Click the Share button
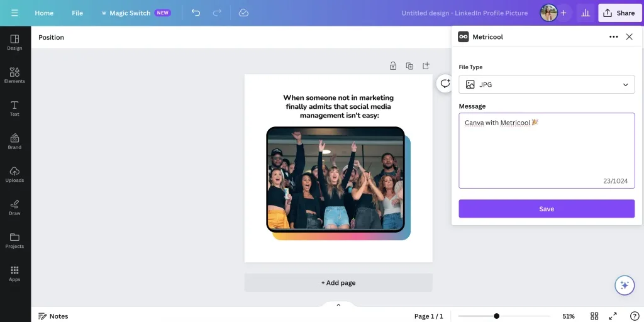Viewport: 644px width, 322px height. (619, 13)
